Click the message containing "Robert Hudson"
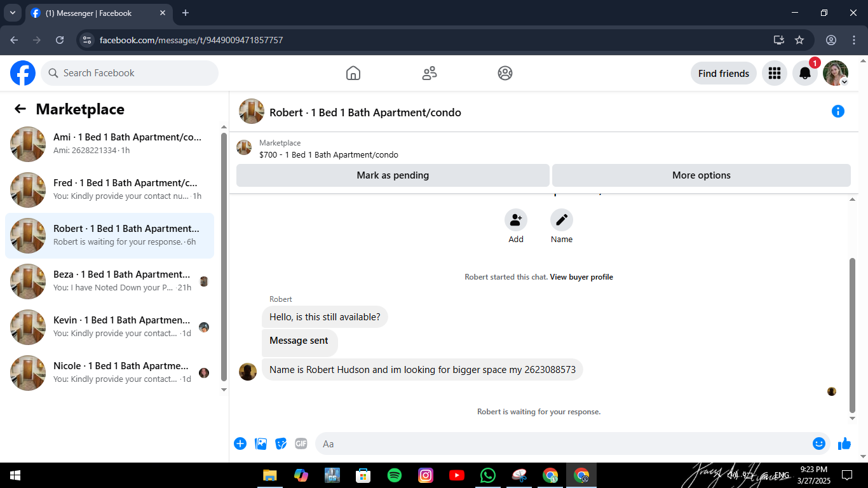This screenshot has width=868, height=488. tap(423, 370)
